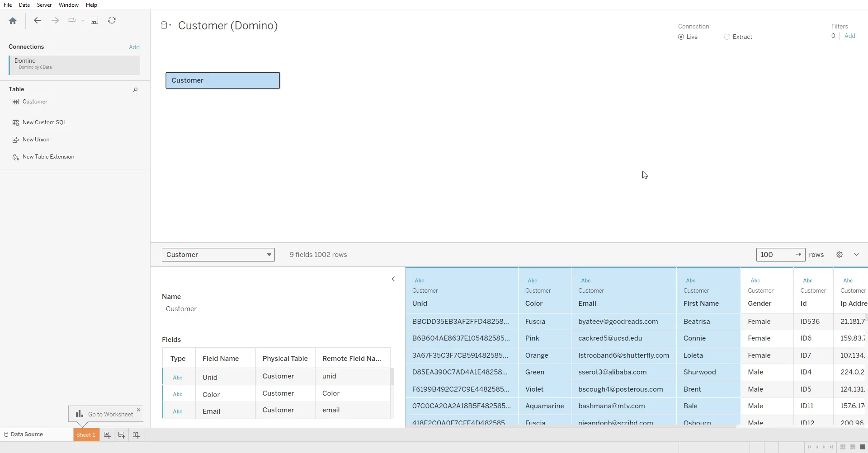Create a new dashboard with the tab icon
The width and height of the screenshot is (868, 453).
pos(122,435)
